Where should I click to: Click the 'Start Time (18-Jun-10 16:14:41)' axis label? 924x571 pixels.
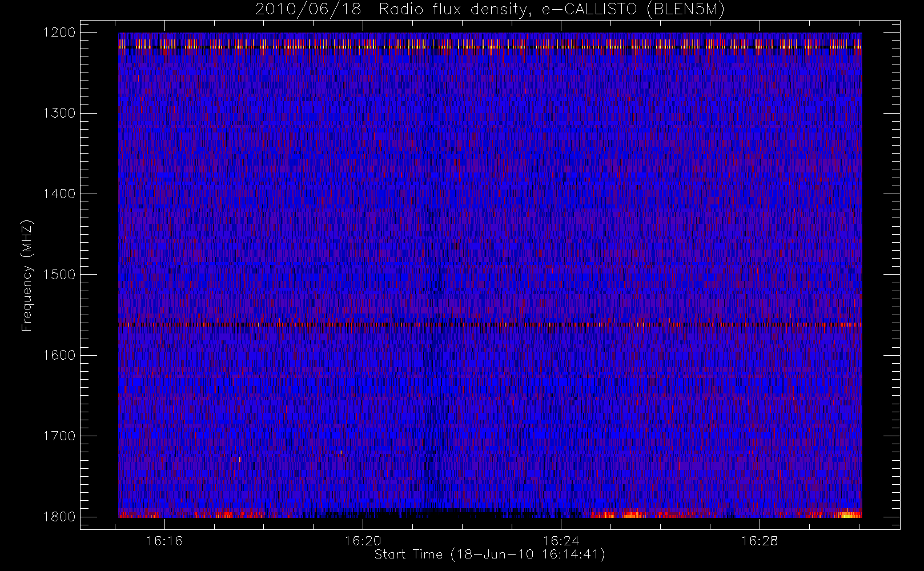coord(489,554)
